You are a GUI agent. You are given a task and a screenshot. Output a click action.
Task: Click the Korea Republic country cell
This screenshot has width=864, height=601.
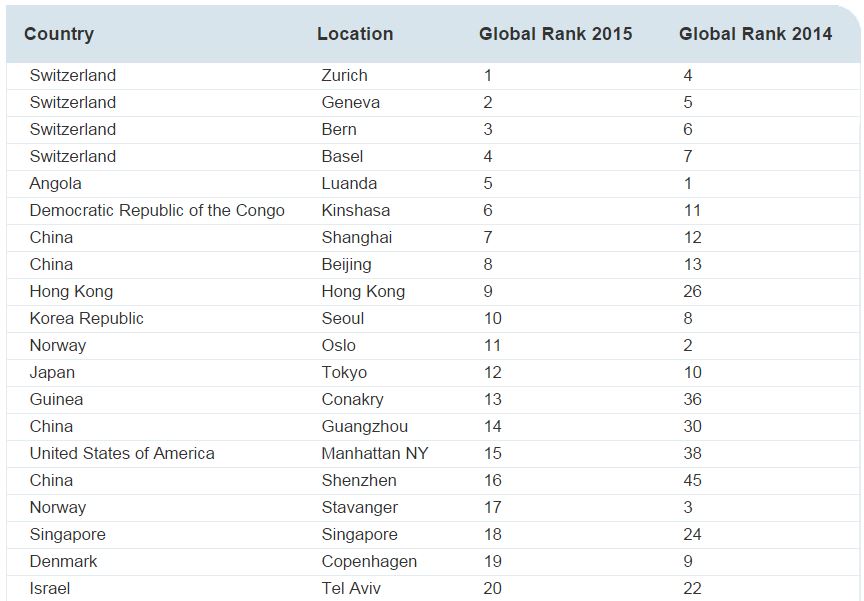(87, 318)
